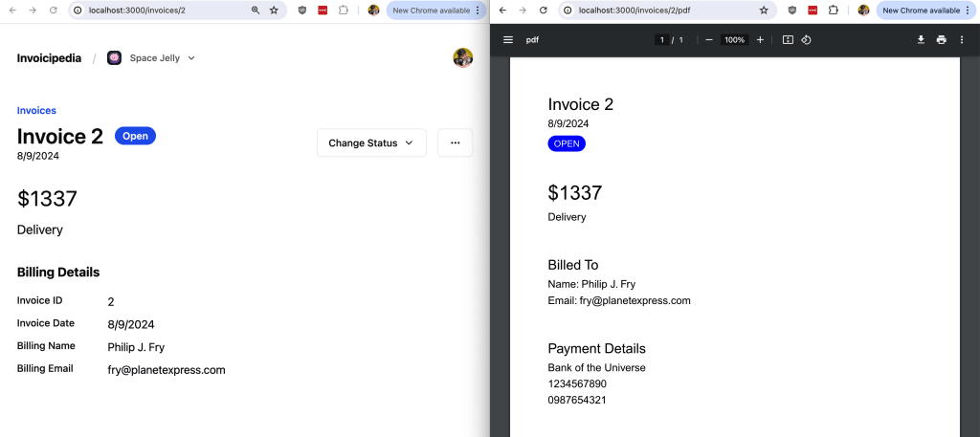
Task: Go forward in the left browser window
Action: click(x=33, y=11)
